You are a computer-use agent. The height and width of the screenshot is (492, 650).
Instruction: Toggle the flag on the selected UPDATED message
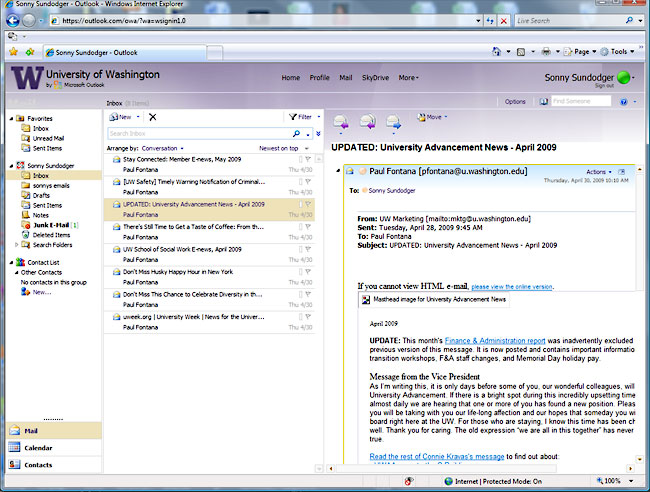pos(308,204)
